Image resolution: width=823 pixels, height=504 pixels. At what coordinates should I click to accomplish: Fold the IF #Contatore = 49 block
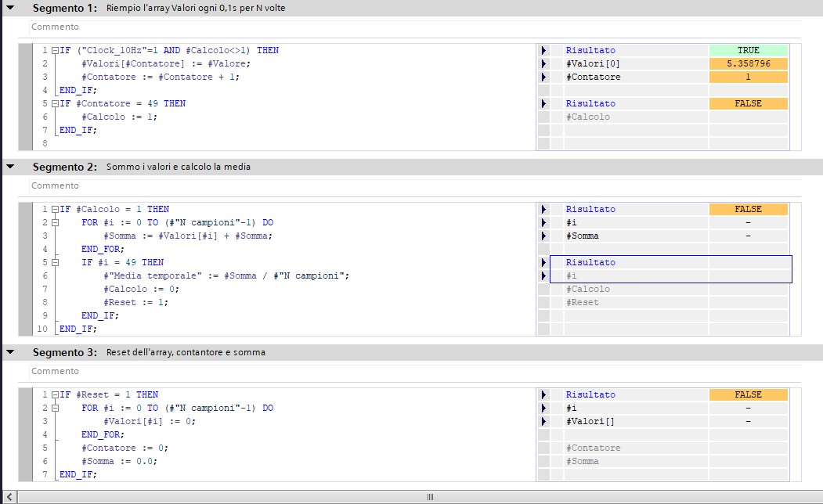pos(55,104)
